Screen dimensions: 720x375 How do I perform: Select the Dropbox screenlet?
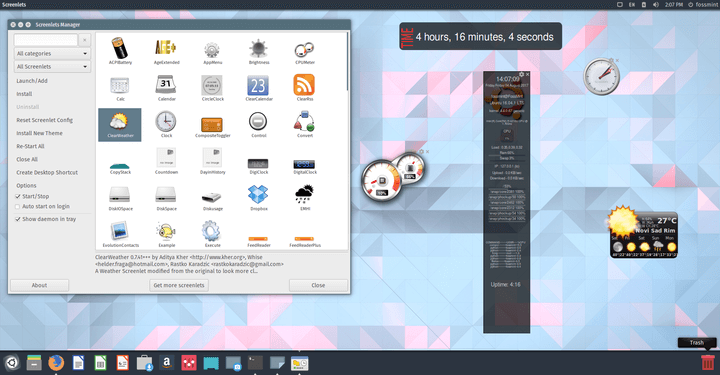click(258, 198)
